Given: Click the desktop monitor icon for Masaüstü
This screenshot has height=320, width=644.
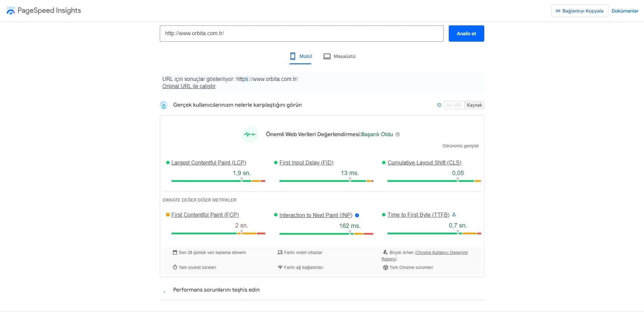Looking at the screenshot, I should [x=327, y=56].
